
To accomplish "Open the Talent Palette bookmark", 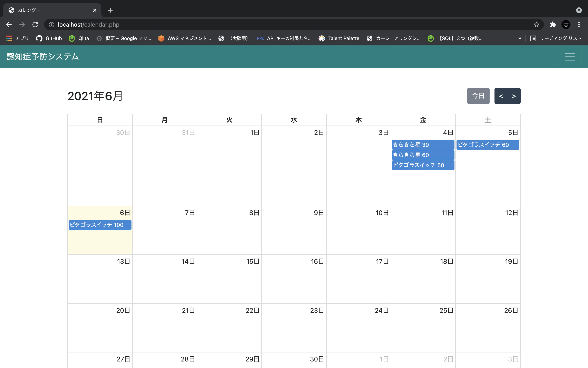I will 339,38.
